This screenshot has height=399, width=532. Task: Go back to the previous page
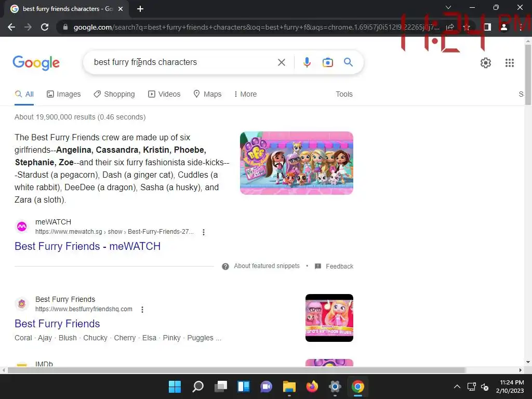[x=11, y=27]
